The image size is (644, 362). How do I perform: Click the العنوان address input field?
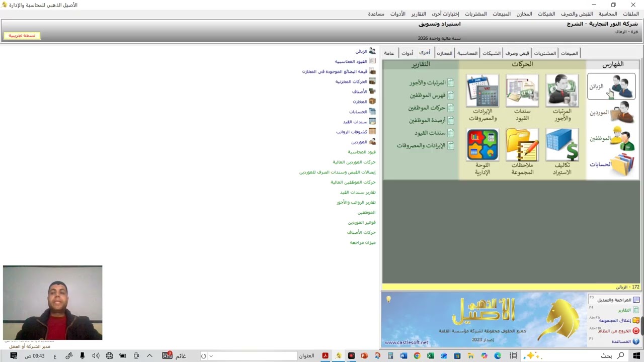249,356
